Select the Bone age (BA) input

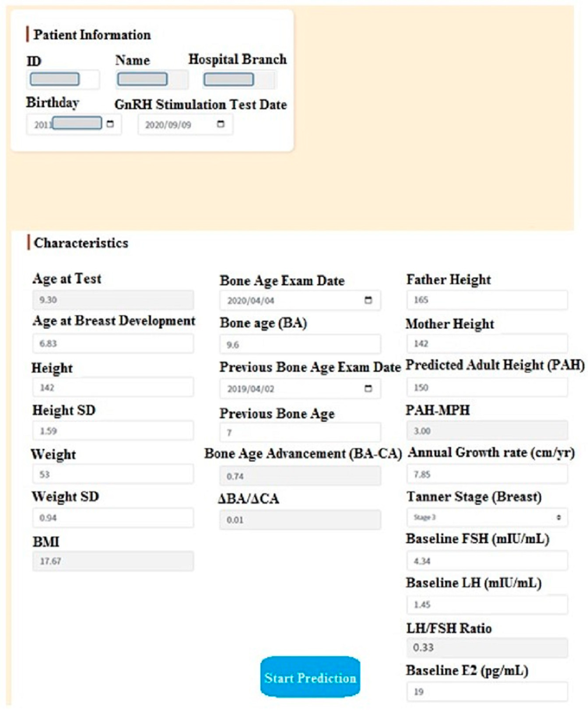point(300,345)
